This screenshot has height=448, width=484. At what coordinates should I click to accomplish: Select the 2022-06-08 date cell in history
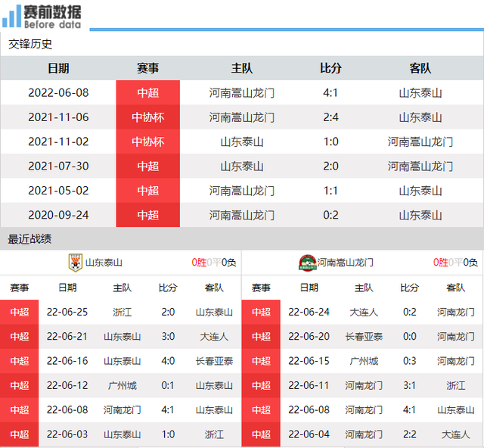[58, 92]
